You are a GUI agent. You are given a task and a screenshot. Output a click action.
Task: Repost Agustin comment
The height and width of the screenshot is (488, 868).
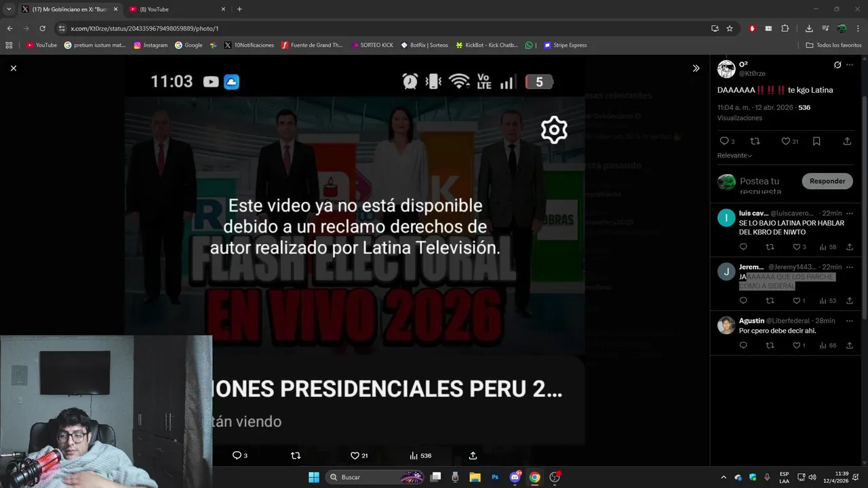[x=770, y=345]
